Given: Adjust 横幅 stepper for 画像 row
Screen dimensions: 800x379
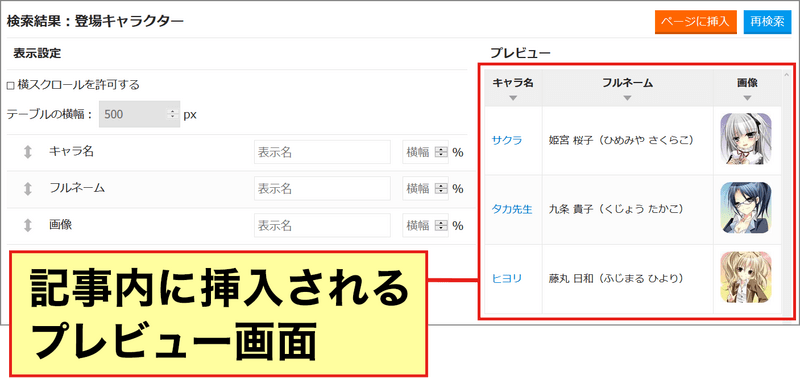Looking at the screenshot, I should 440,225.
